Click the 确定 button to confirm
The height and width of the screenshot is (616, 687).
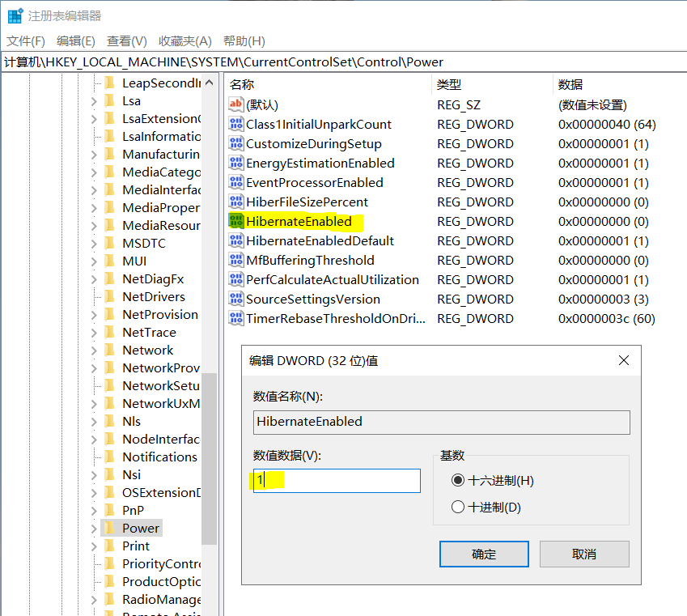coord(484,554)
